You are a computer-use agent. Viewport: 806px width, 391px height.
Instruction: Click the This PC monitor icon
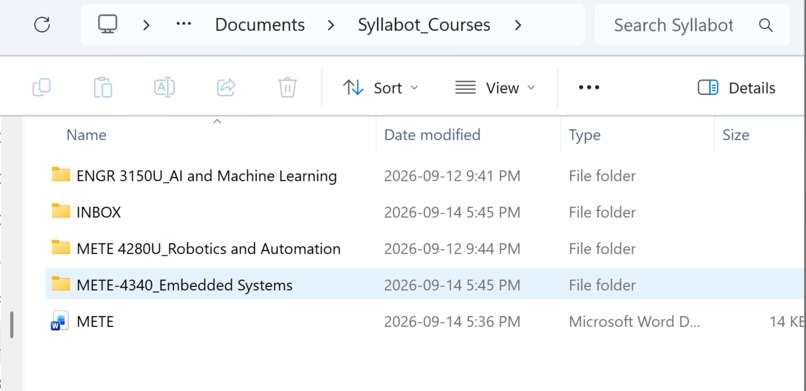pos(107,24)
